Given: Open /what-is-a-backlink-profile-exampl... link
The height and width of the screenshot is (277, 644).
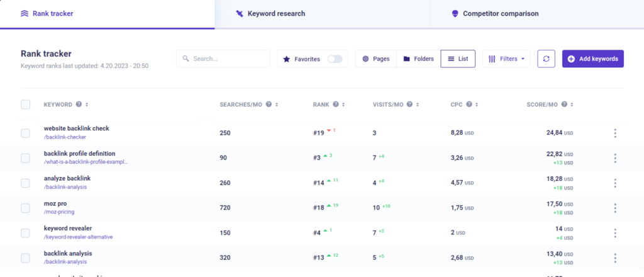Looking at the screenshot, I should point(86,162).
